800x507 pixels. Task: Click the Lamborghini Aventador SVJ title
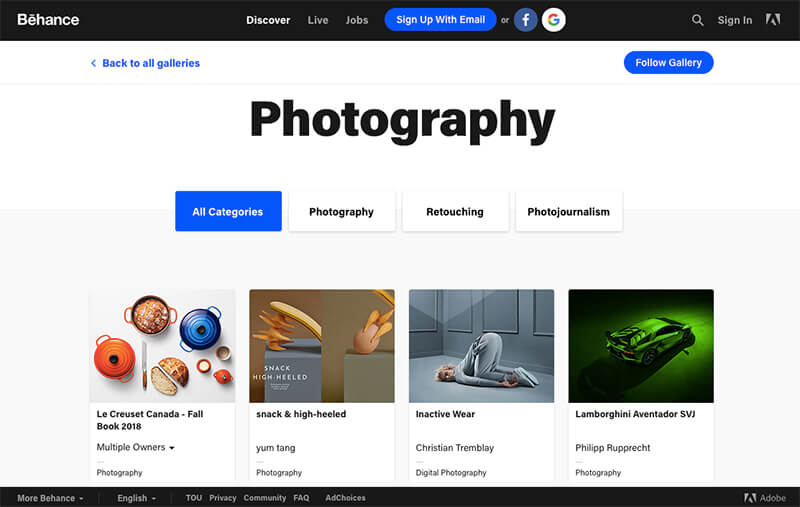point(635,414)
